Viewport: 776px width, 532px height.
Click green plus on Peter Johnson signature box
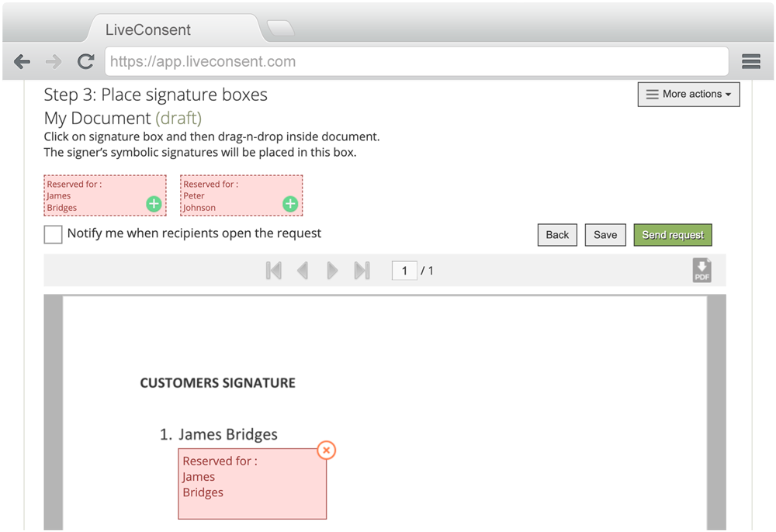(x=290, y=204)
